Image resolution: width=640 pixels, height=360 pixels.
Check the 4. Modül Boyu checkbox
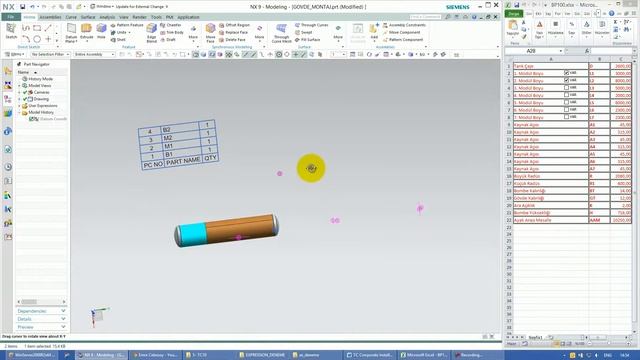point(567,95)
